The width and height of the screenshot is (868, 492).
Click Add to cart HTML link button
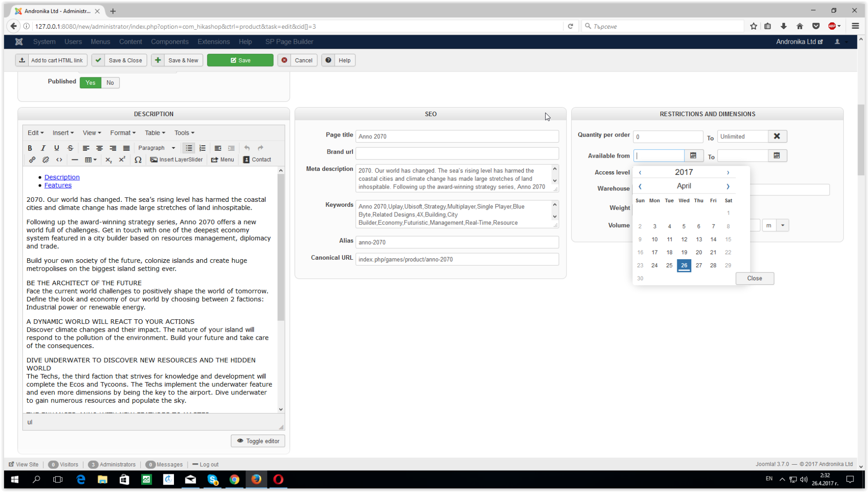51,60
